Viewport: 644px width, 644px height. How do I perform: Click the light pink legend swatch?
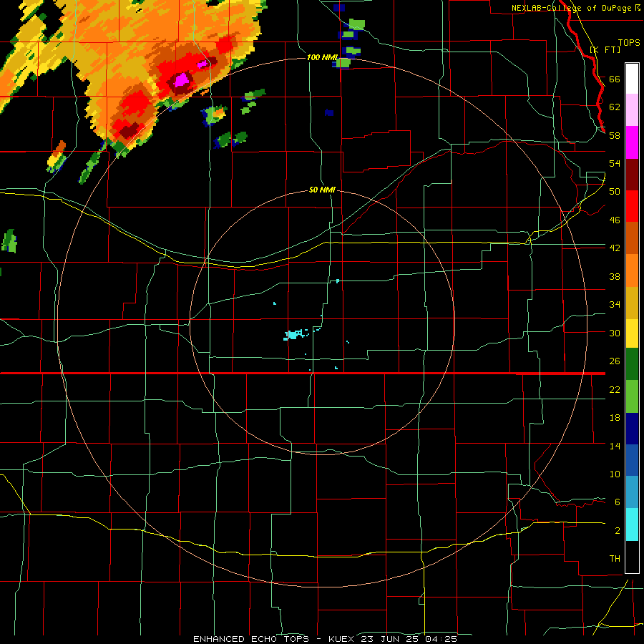(x=632, y=110)
